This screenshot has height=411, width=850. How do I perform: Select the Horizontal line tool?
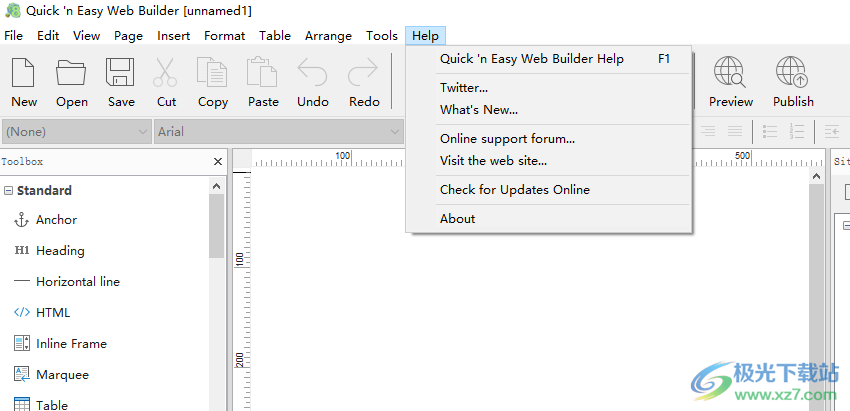pos(66,281)
